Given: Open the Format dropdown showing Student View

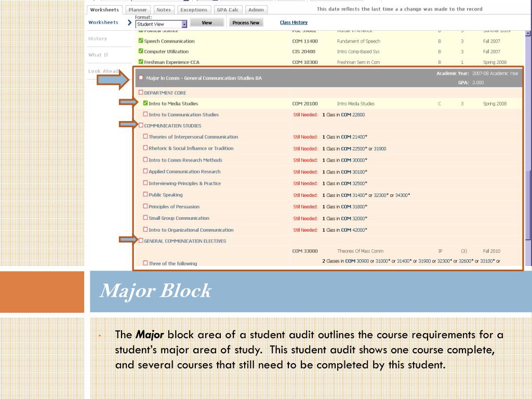Looking at the screenshot, I should [x=161, y=24].
